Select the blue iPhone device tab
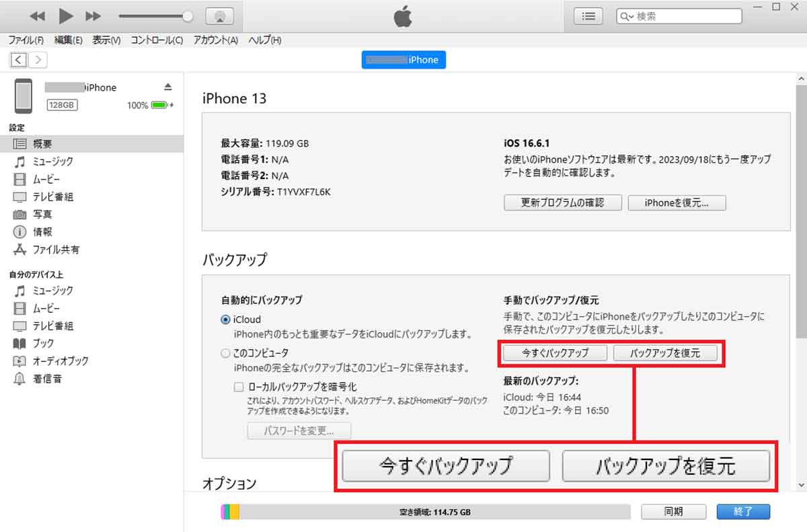This screenshot has width=807, height=532. pos(403,60)
